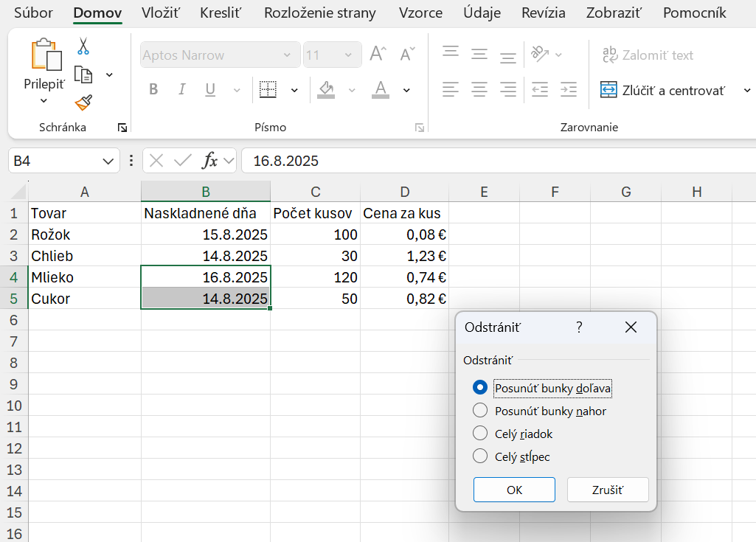
Task: Switch to the Zobraziť tab
Action: [614, 13]
